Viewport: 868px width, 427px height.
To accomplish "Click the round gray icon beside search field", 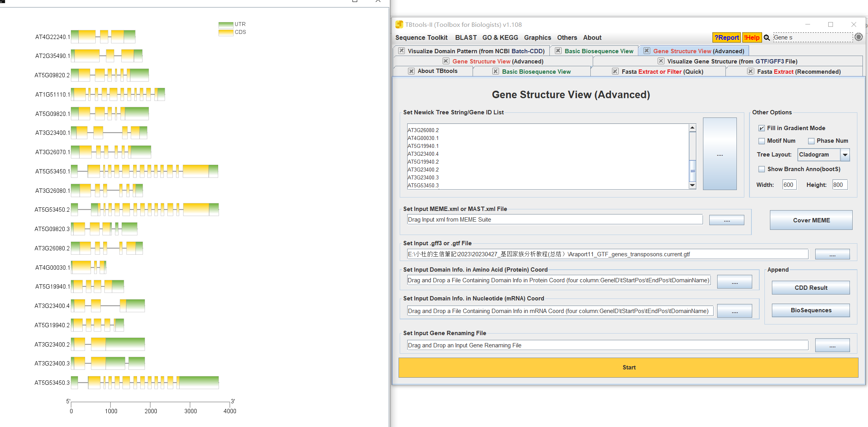I will (x=859, y=37).
